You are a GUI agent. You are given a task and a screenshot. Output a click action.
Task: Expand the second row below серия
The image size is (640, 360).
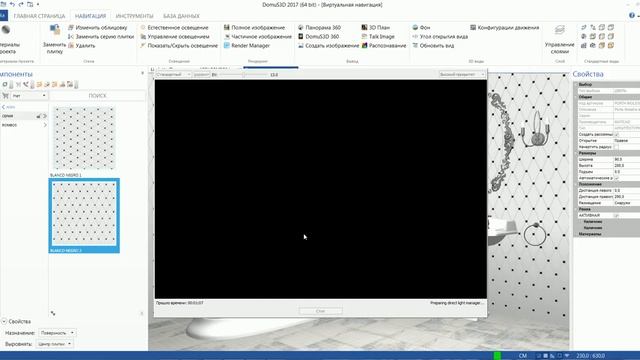pyautogui.click(x=45, y=125)
